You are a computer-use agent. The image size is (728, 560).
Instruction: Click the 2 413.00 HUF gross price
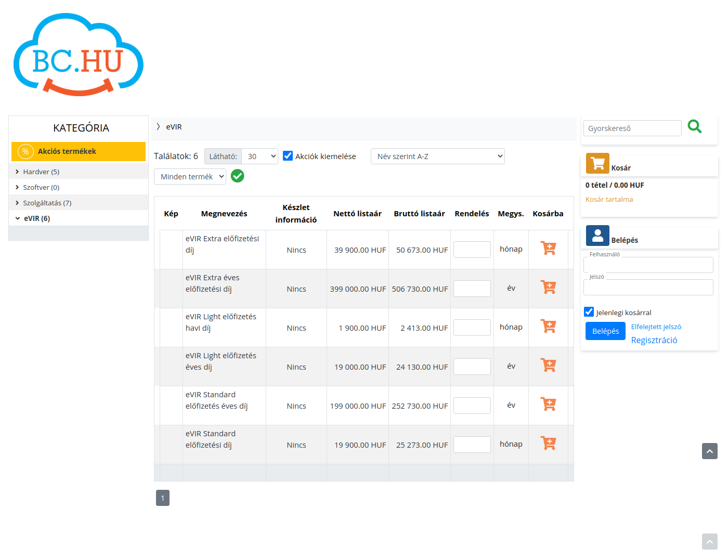pos(424,328)
